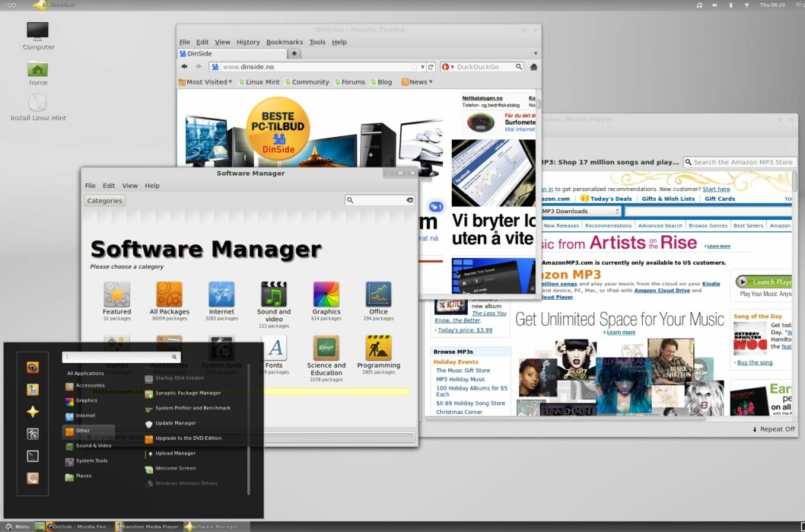This screenshot has width=805, height=532.
Task: Click the Search the Amazon MP3 Store field
Action: click(740, 162)
